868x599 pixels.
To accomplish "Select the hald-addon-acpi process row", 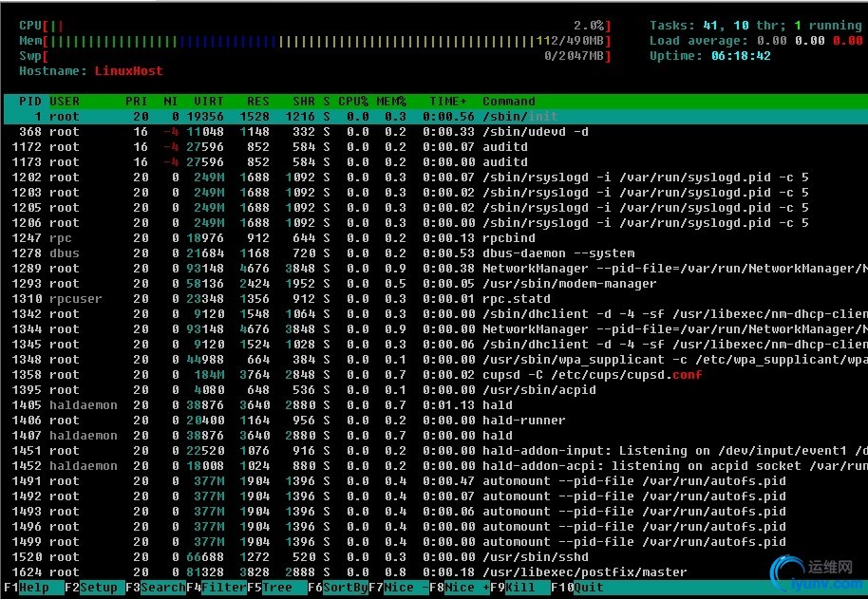I will point(436,466).
